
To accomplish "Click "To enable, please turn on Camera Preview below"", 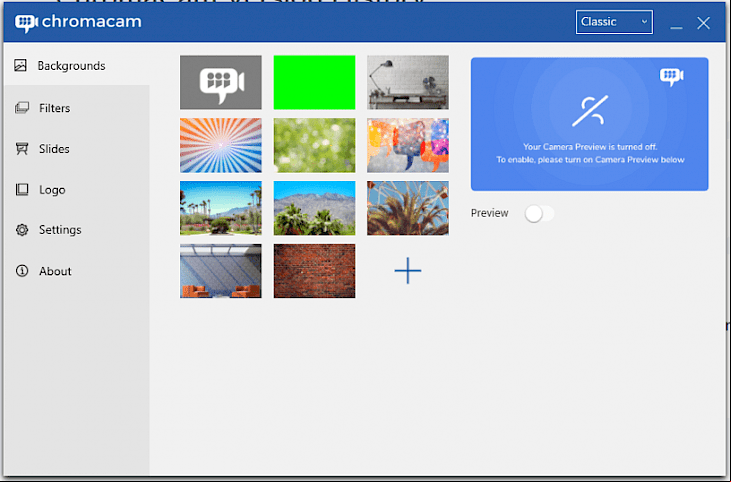I will click(x=590, y=160).
